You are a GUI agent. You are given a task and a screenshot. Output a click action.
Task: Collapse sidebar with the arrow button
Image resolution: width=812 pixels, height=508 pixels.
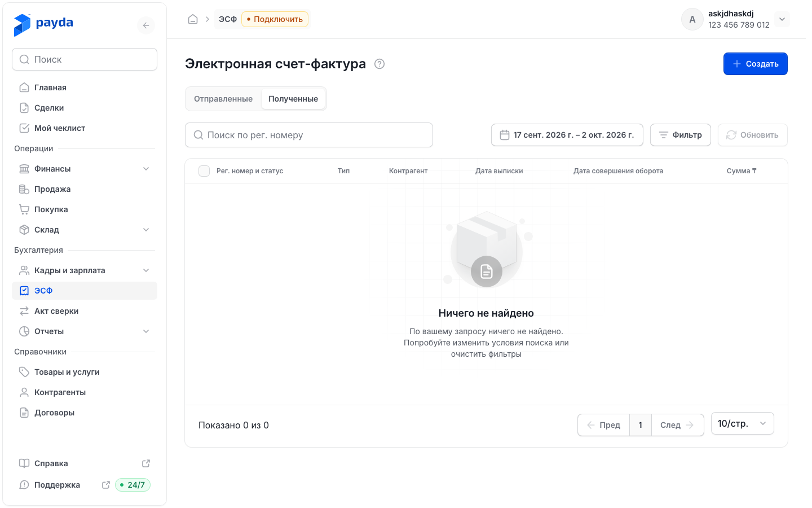(146, 25)
